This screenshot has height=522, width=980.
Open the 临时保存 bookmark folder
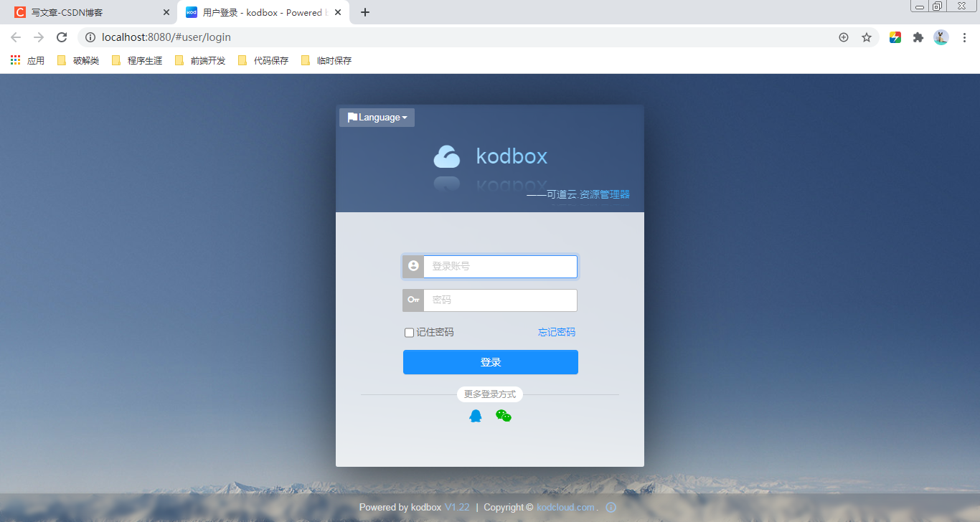(x=326, y=60)
